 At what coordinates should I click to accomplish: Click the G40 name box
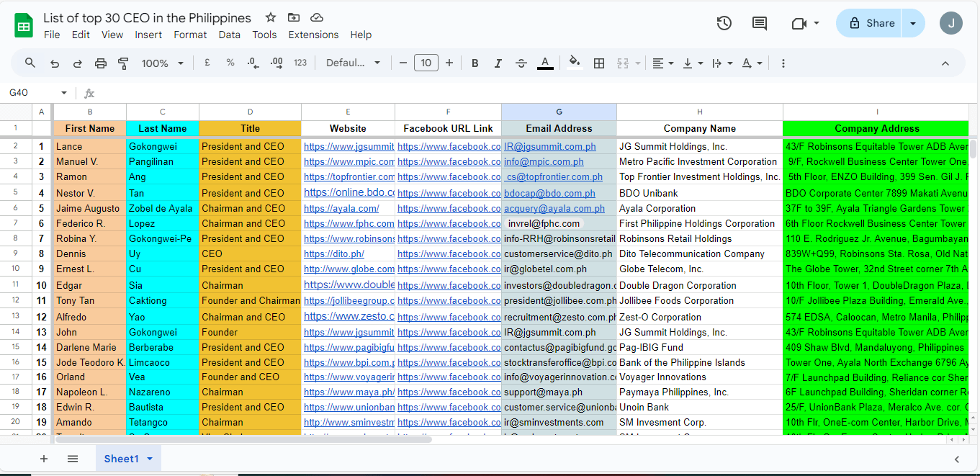(32, 93)
